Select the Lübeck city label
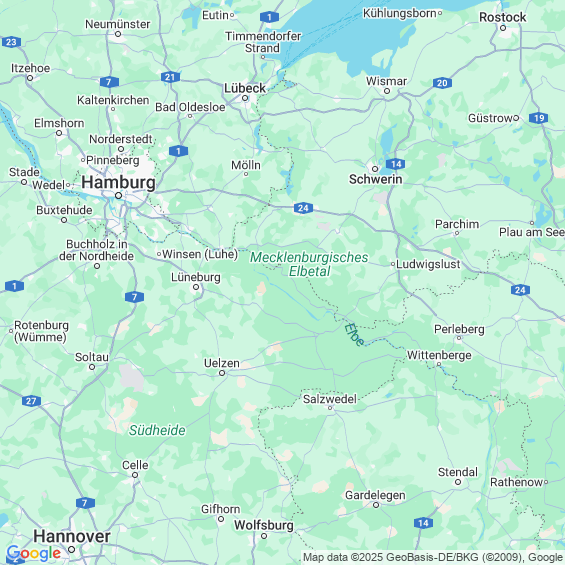565x565 pixels. point(245,88)
